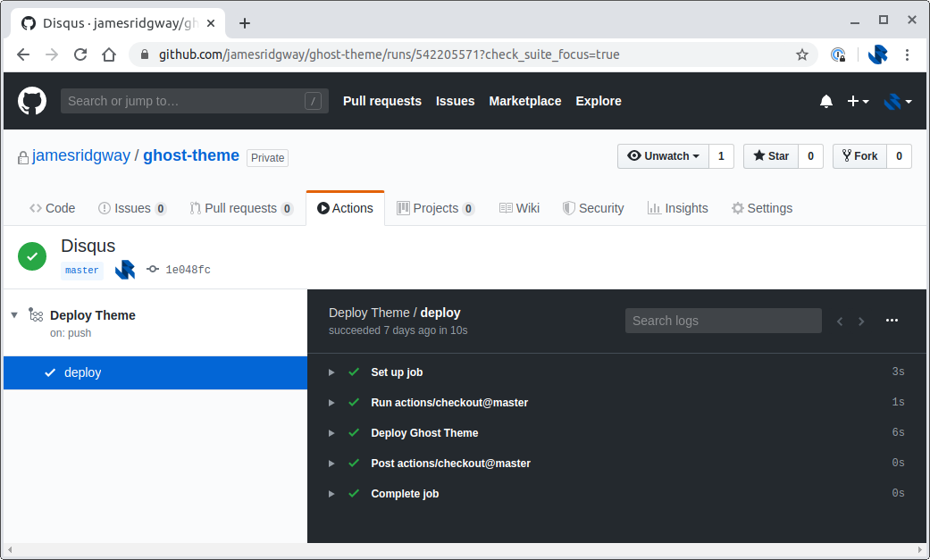The height and width of the screenshot is (560, 930).
Task: Collapse the Deploy Theme workflow tree
Action: coord(14,315)
